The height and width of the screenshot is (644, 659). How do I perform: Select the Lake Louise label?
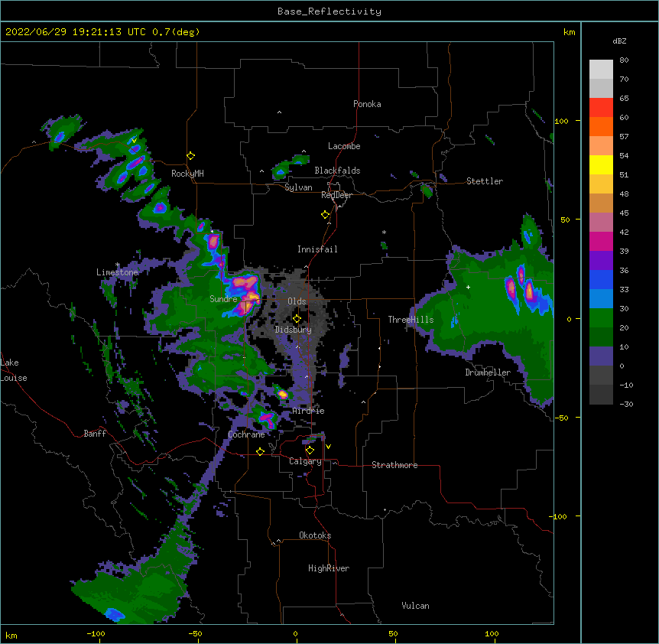click(x=14, y=370)
